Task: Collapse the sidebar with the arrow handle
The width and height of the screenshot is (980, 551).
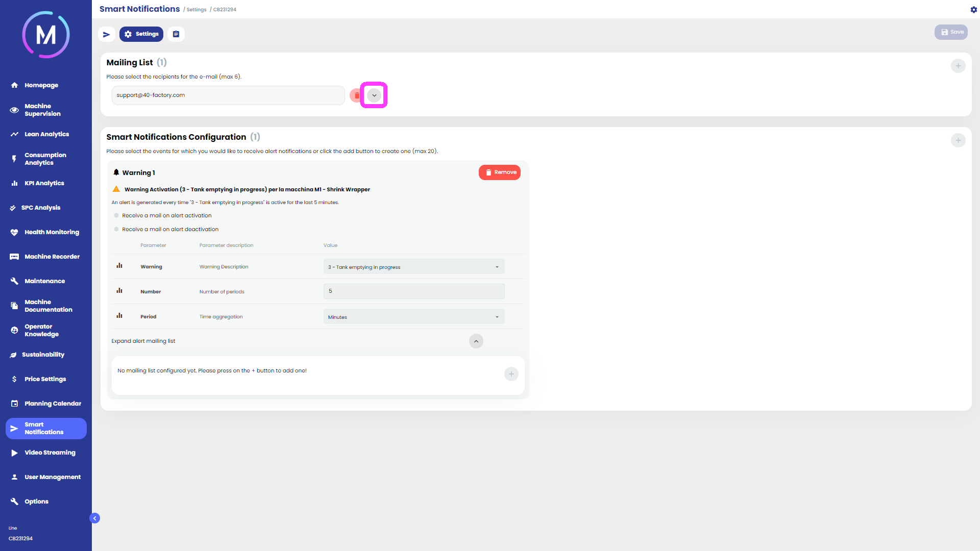Action: coord(94,518)
